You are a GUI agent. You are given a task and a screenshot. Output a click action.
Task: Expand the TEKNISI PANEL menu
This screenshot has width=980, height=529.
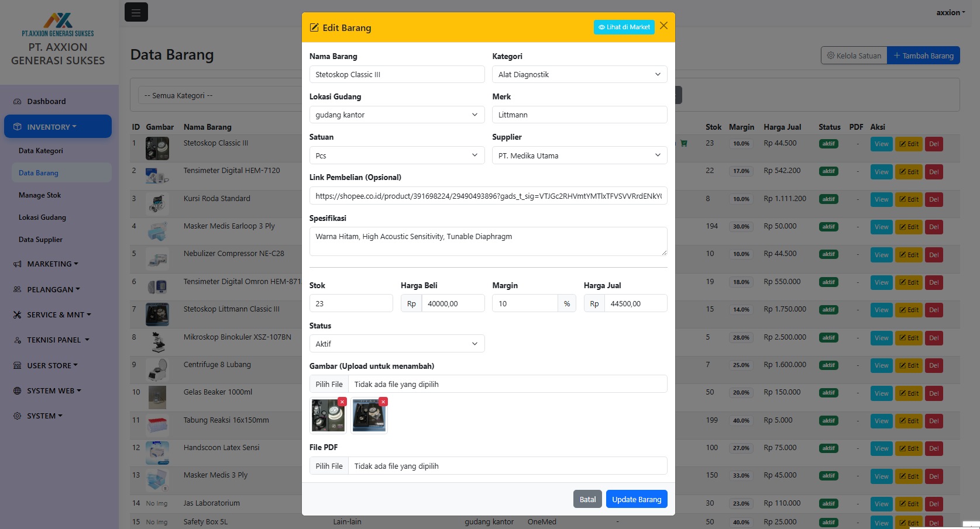58,340
